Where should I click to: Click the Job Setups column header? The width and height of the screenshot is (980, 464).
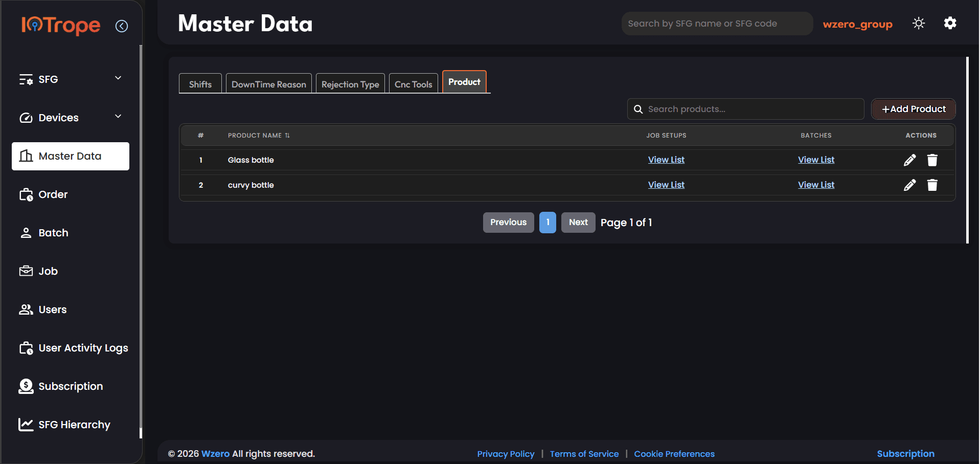(x=666, y=136)
